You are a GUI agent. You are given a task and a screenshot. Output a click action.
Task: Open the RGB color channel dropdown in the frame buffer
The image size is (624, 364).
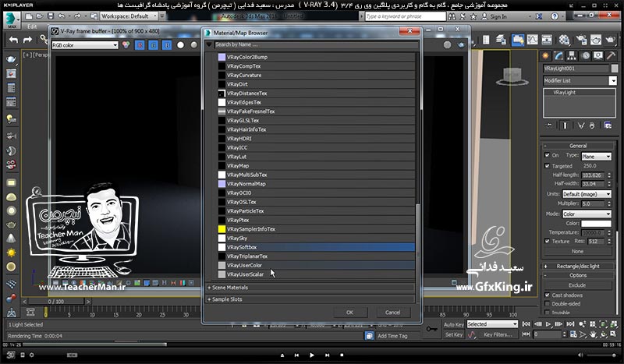85,45
